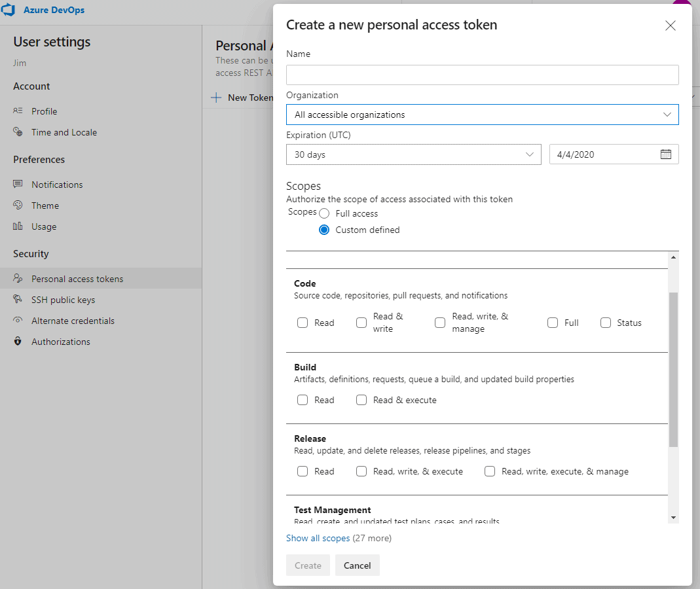The height and width of the screenshot is (589, 700).
Task: Click the Test Management scope heading
Action: 332,510
